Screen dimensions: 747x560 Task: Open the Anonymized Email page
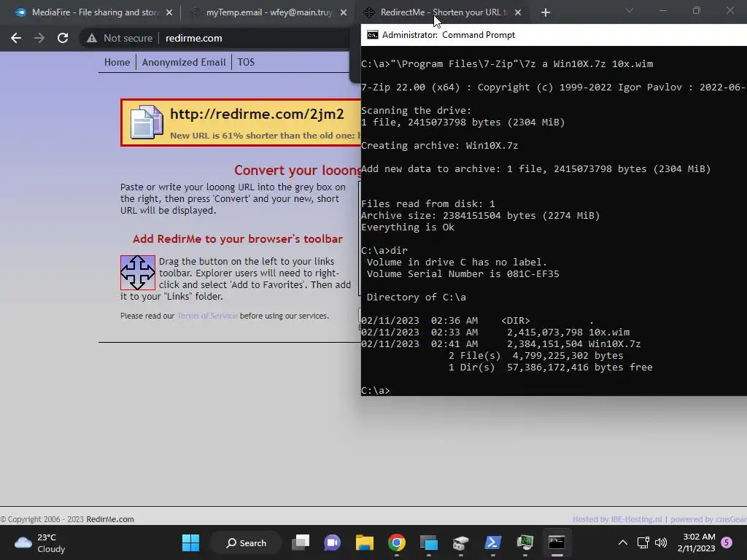click(183, 63)
